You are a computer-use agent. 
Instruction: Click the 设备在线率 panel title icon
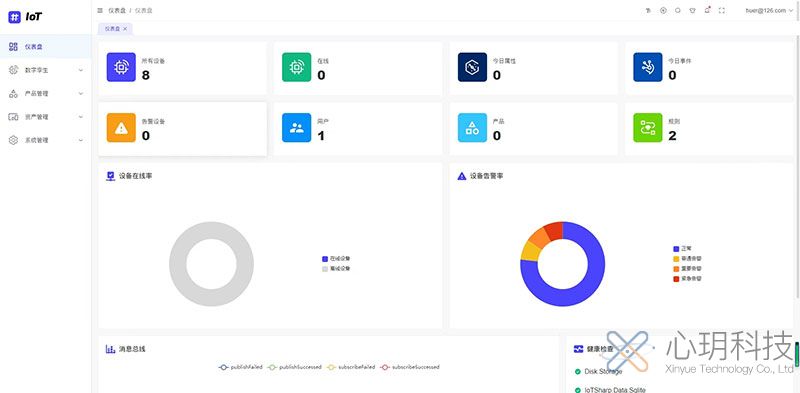[x=110, y=176]
